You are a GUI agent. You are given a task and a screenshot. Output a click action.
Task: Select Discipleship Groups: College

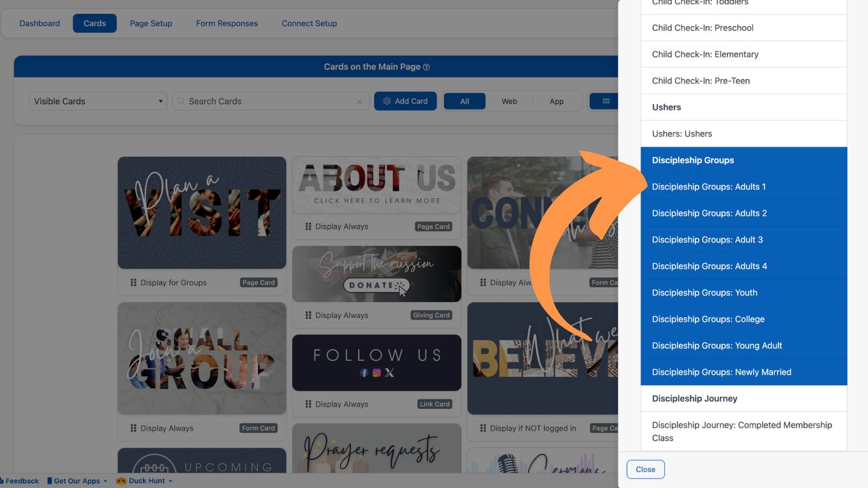pos(744,319)
